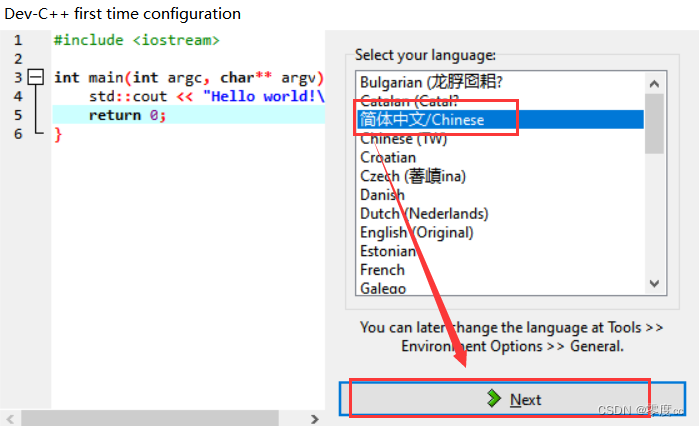Click language list scroll up arrow
This screenshot has width=699, height=426.
point(654,84)
